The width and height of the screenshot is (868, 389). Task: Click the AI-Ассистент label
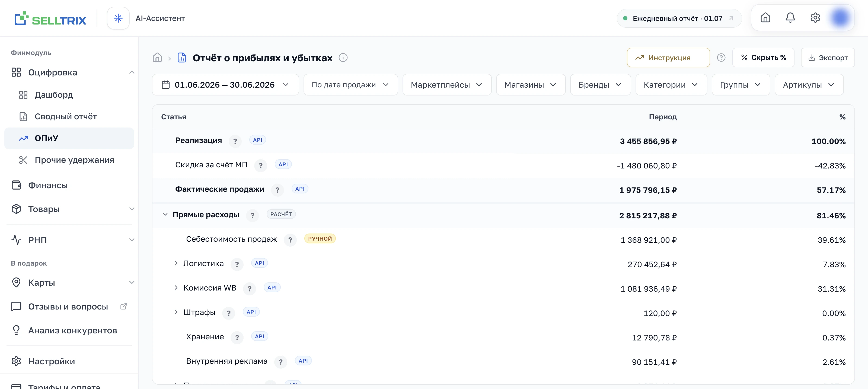click(x=160, y=18)
